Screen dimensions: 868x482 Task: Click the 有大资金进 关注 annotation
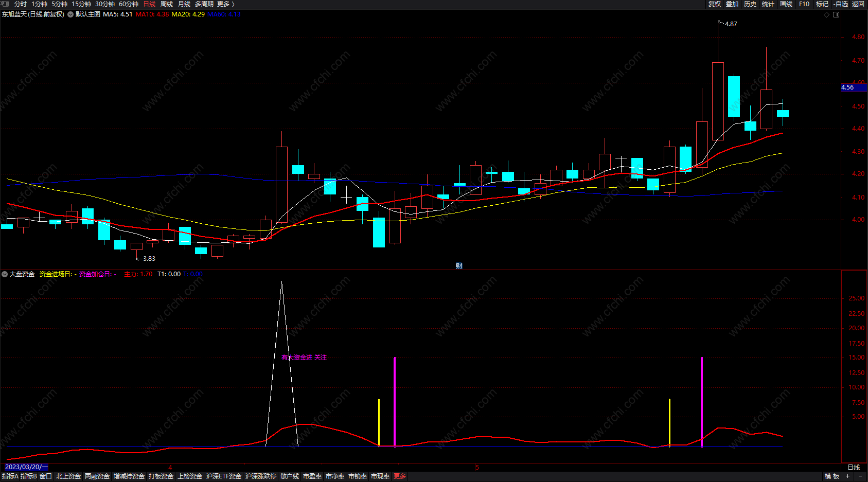pyautogui.click(x=304, y=358)
